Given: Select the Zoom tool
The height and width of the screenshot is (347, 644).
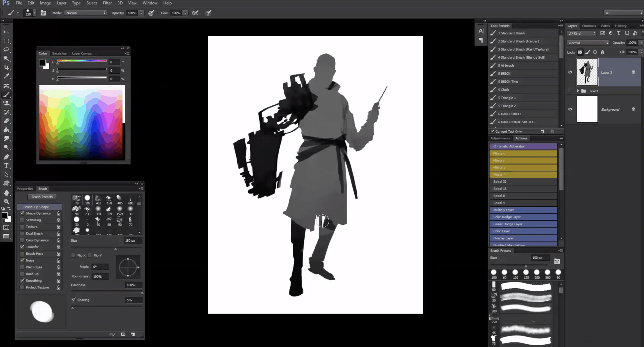Looking at the screenshot, I should (7, 201).
